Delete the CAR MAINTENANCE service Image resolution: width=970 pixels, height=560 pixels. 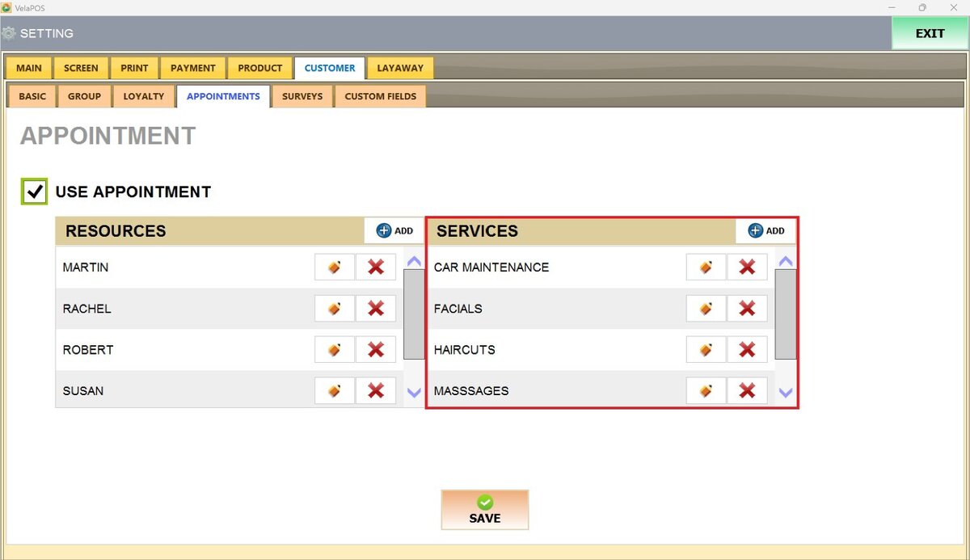pyautogui.click(x=748, y=267)
